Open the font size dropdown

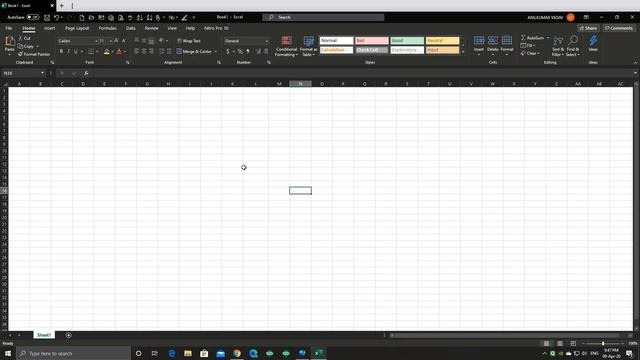pyautogui.click(x=111, y=41)
